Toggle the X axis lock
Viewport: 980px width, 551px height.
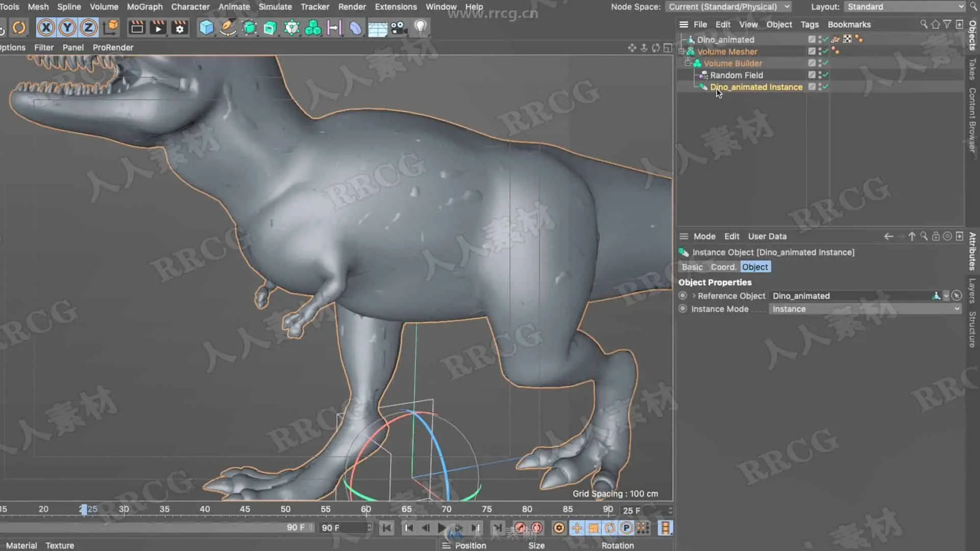tap(46, 28)
